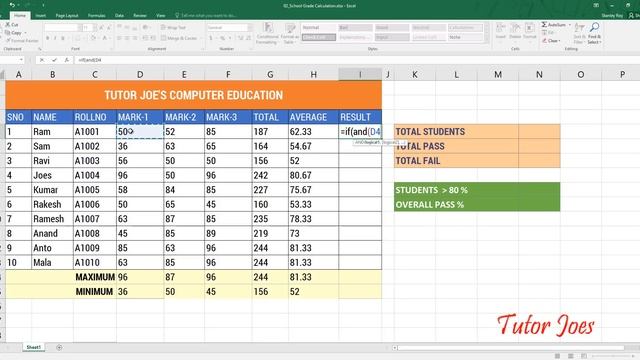Select the Sheet1 tab
640x360 pixels.
pyautogui.click(x=33, y=347)
